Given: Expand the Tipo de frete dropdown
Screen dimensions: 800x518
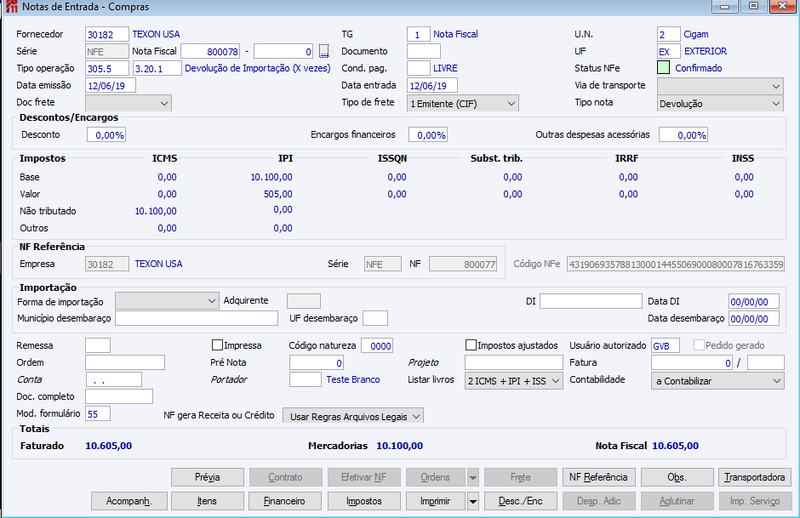Looking at the screenshot, I should (463, 104).
